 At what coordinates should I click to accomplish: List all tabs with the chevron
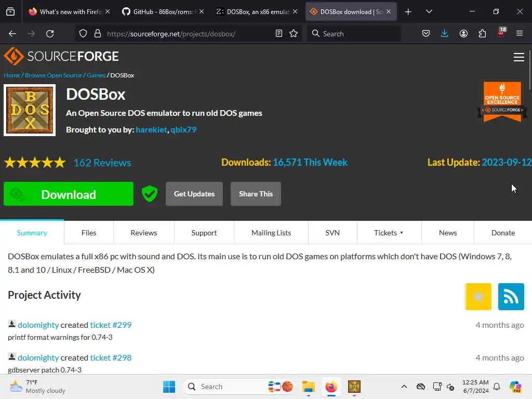coord(429,12)
